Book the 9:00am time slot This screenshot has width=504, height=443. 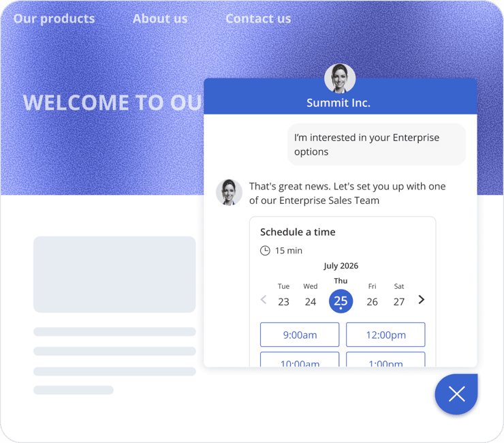[x=300, y=335]
